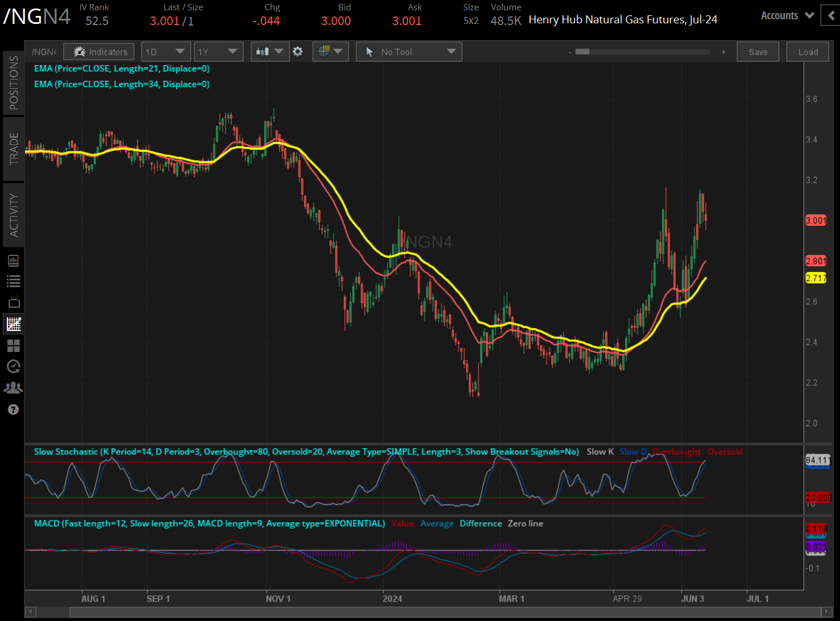Click the Indicators button
Viewport: 840px width, 621px height.
pyautogui.click(x=99, y=52)
